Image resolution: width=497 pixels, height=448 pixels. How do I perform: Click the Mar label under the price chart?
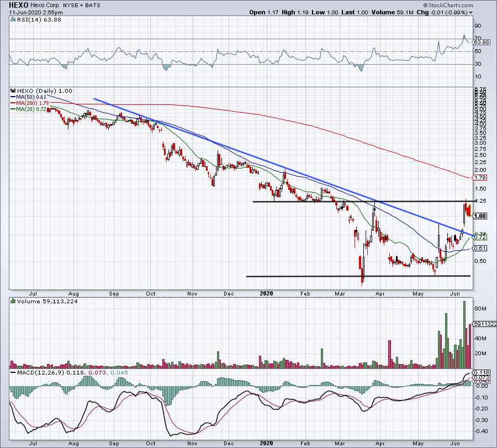pyautogui.click(x=340, y=293)
